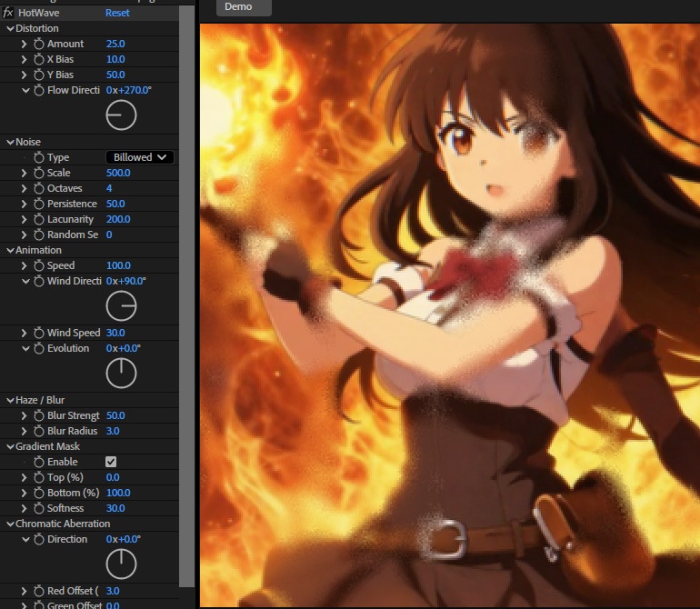This screenshot has height=609, width=700.
Task: Toggle stopwatch for Speed
Action: point(39,265)
